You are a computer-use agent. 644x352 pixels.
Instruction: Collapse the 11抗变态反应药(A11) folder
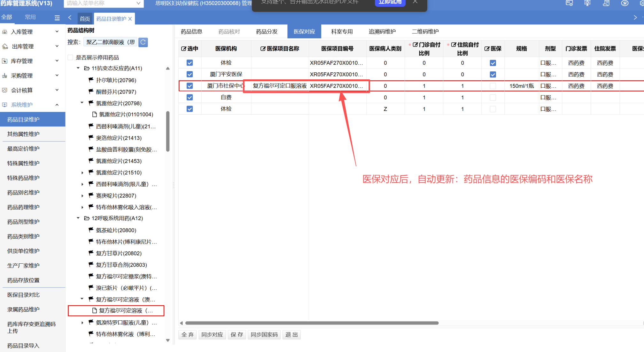[x=78, y=68]
